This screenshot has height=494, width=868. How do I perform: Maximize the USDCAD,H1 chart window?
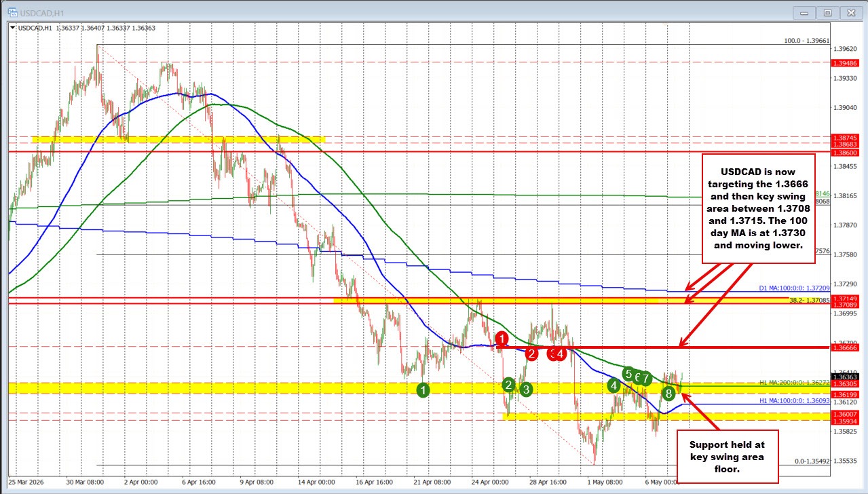(x=828, y=12)
